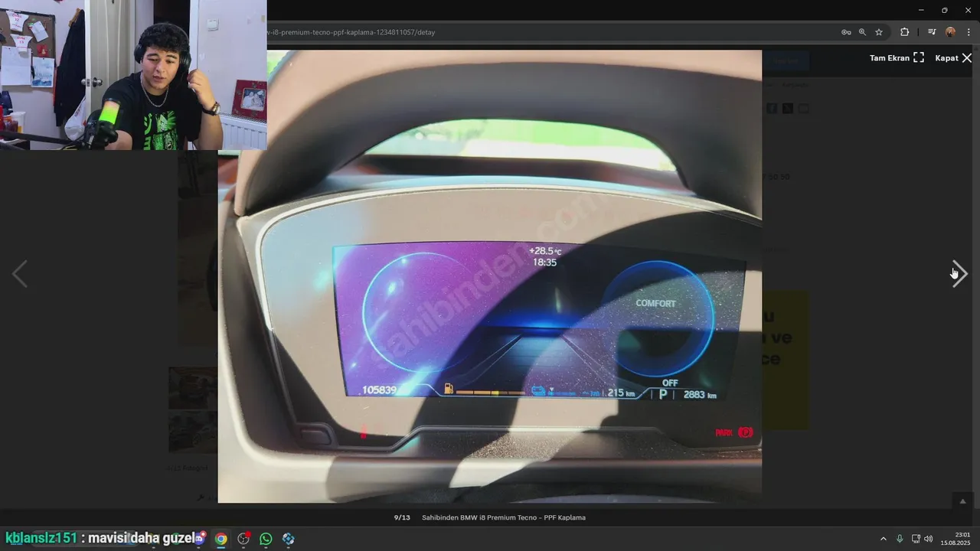The width and height of the screenshot is (980, 551).
Task: Open the network tray icon
Action: coord(916,539)
